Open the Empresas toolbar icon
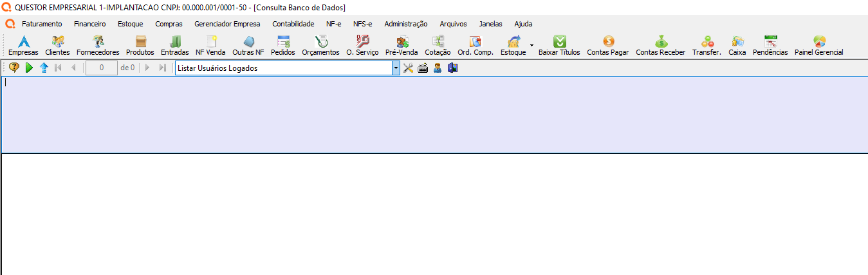This screenshot has width=868, height=275. pos(23,46)
